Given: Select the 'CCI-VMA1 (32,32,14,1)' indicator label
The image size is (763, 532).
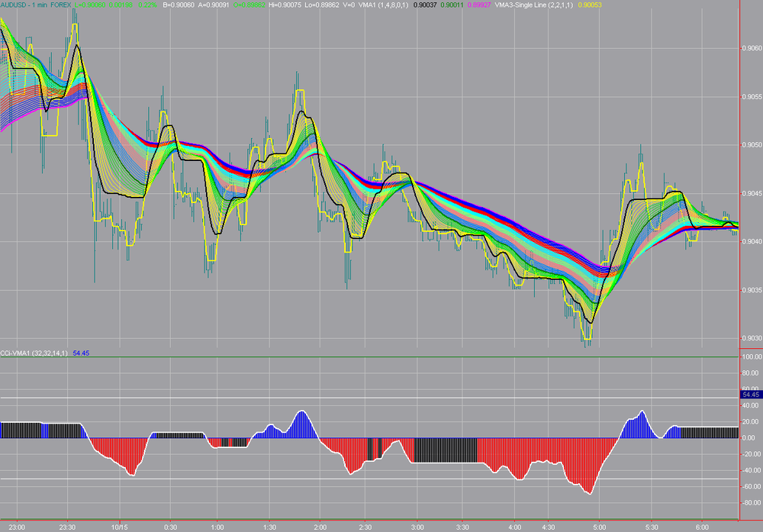Looking at the screenshot, I should pos(34,353).
